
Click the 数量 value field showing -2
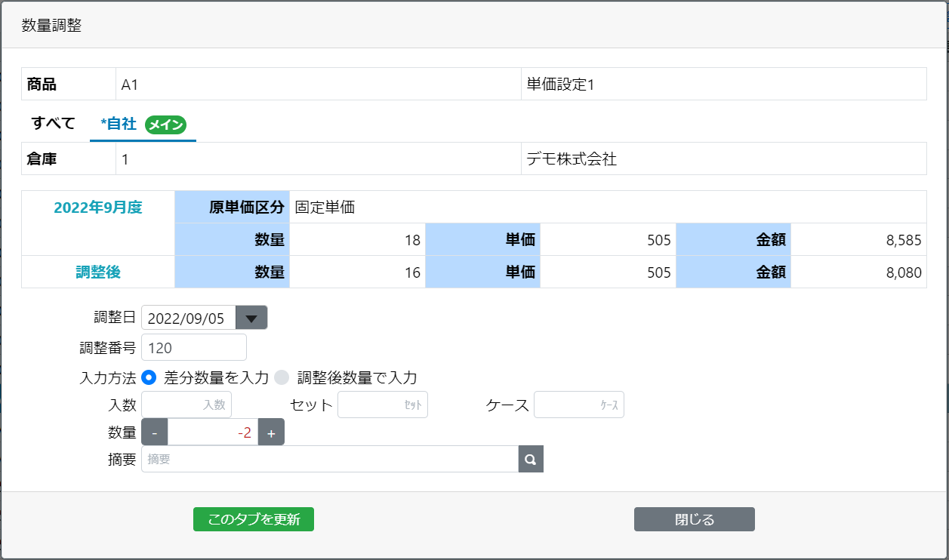pyautogui.click(x=212, y=432)
